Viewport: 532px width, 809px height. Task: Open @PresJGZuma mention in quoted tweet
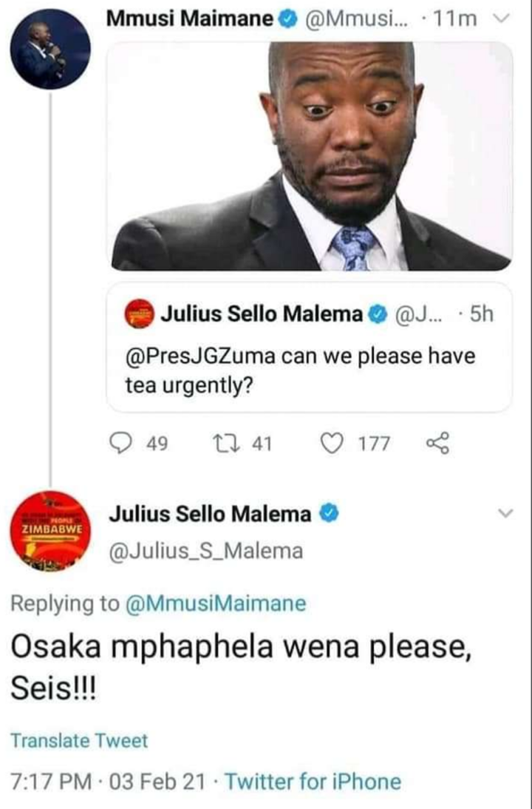(x=200, y=356)
